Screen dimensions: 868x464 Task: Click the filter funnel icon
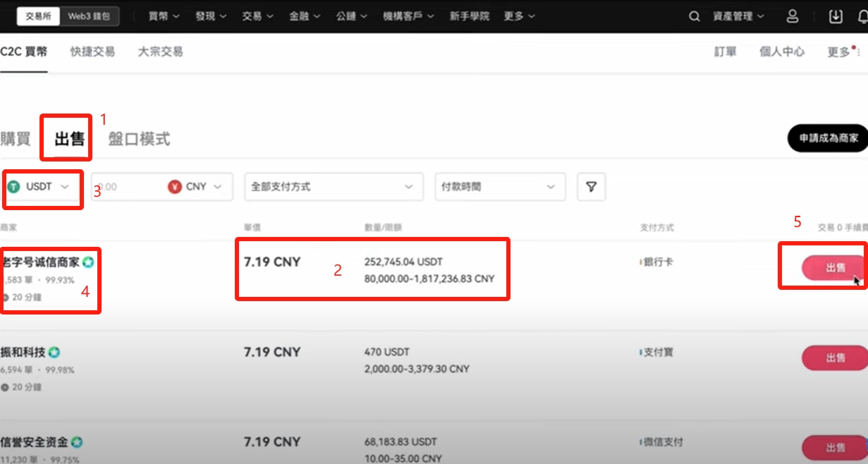pos(592,187)
